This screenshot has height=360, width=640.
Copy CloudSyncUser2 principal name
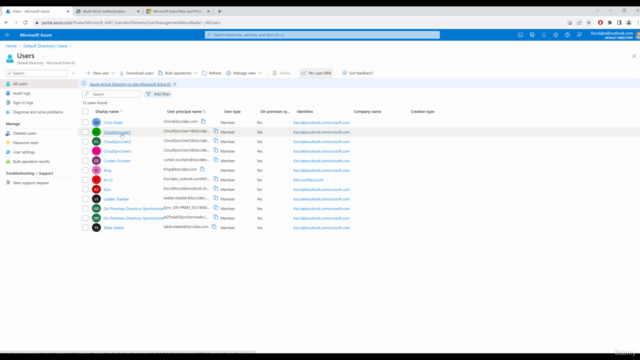[216, 141]
